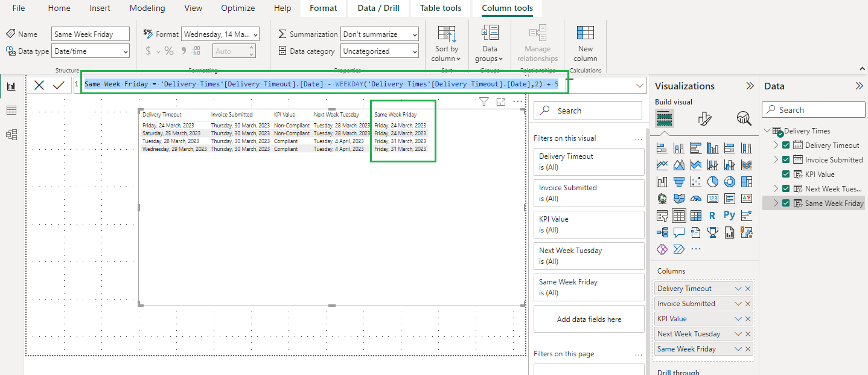Open the KPI Value filter card
Screen dimensions: 868x375
[x=589, y=224]
